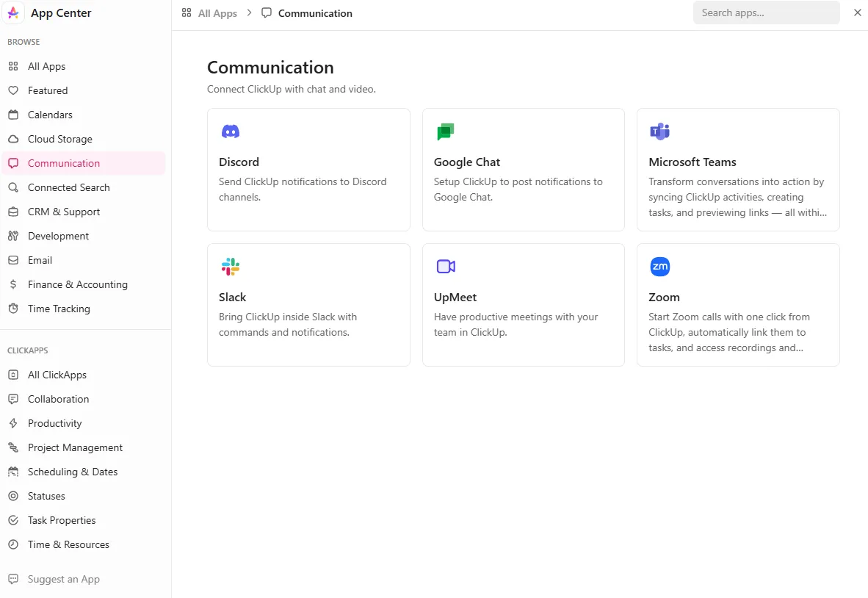Click the Slack logo icon

point(231,267)
